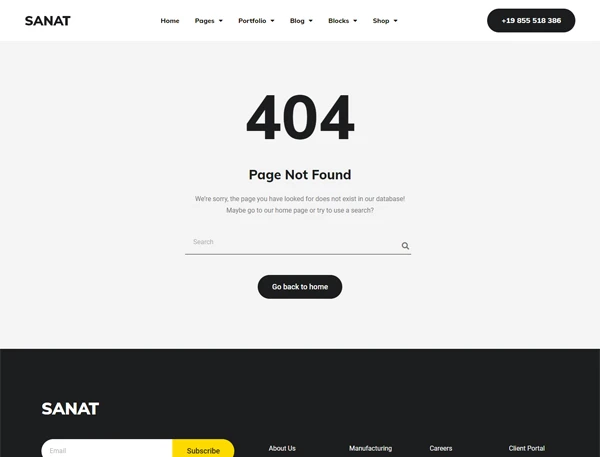The width and height of the screenshot is (600, 457).
Task: Expand the Pages dropdown arrow
Action: (x=221, y=21)
